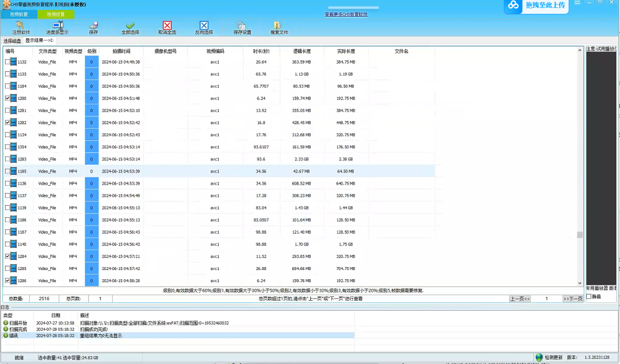Click the >>下一页 next page button

pyautogui.click(x=573, y=299)
